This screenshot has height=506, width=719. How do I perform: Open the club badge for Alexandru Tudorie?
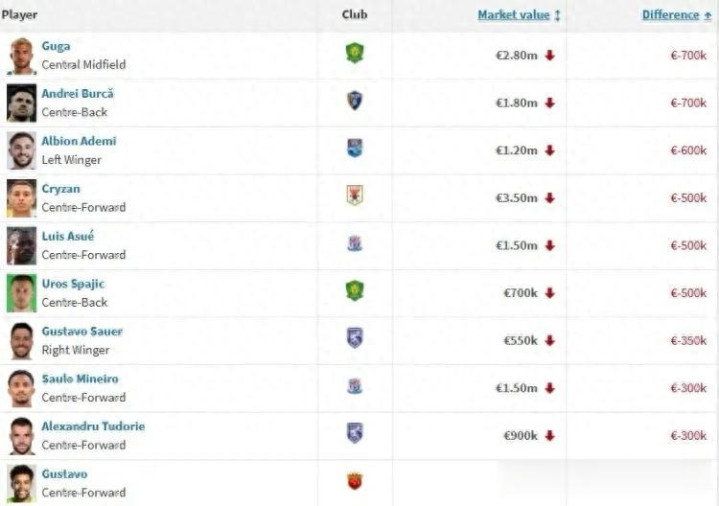coord(354,433)
